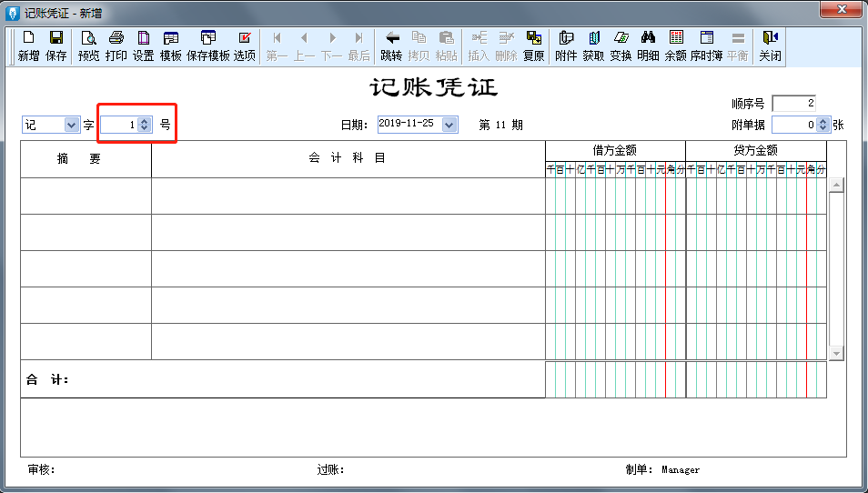The image size is (868, 493).
Task: Click the voucher number spinner arrows
Action: click(x=145, y=125)
